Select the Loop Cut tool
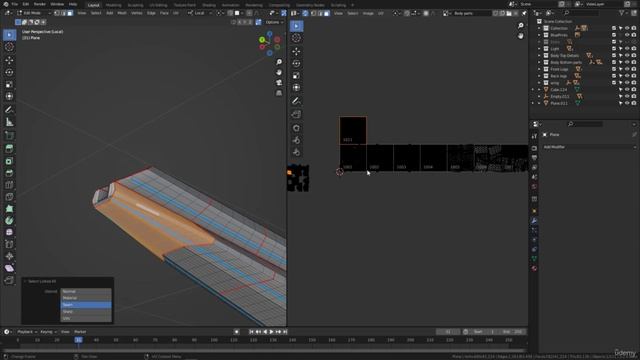This screenshot has height=360, width=640. click(x=9, y=184)
